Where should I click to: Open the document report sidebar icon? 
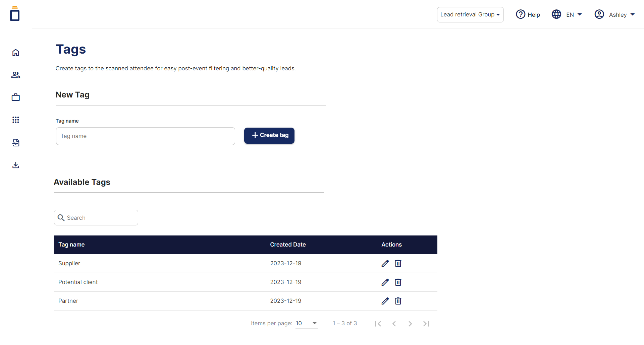pyautogui.click(x=16, y=143)
